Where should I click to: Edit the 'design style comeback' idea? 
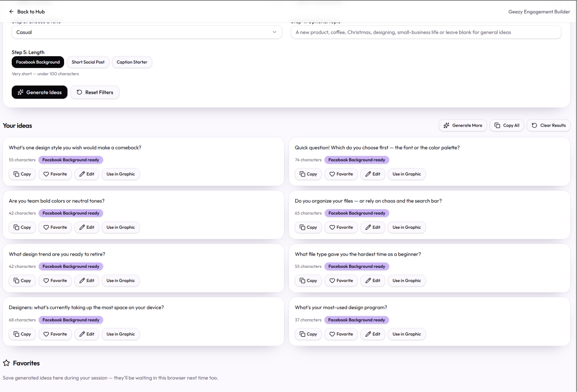click(87, 174)
